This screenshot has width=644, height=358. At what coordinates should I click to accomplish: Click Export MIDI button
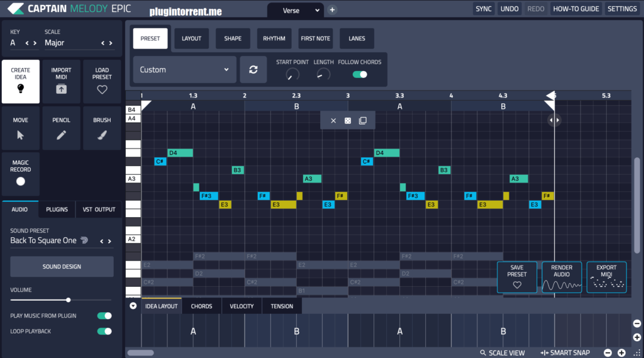(606, 277)
